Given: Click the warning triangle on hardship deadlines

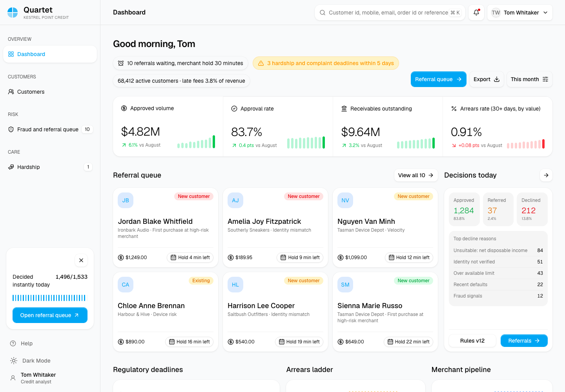Looking at the screenshot, I should (x=261, y=63).
